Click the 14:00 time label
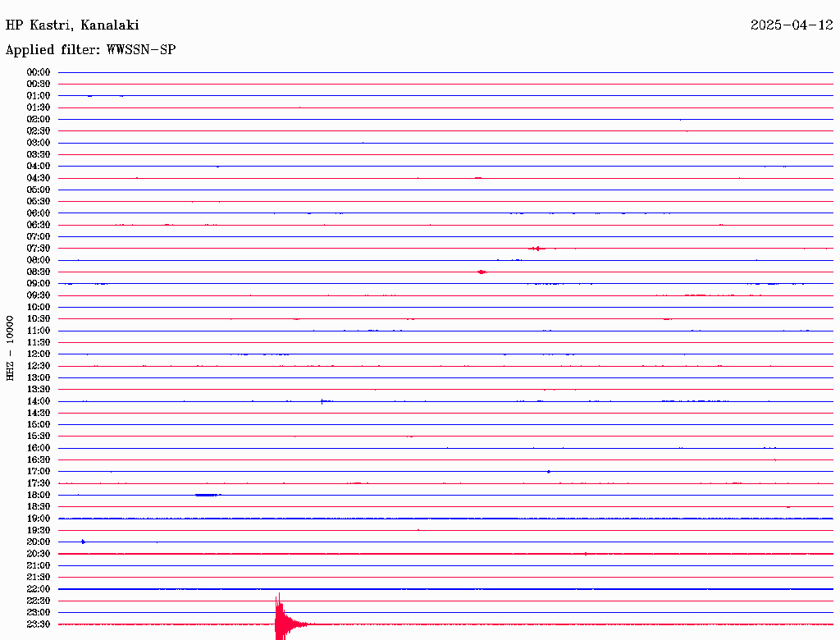Image resolution: width=840 pixels, height=640 pixels. pos(39,401)
